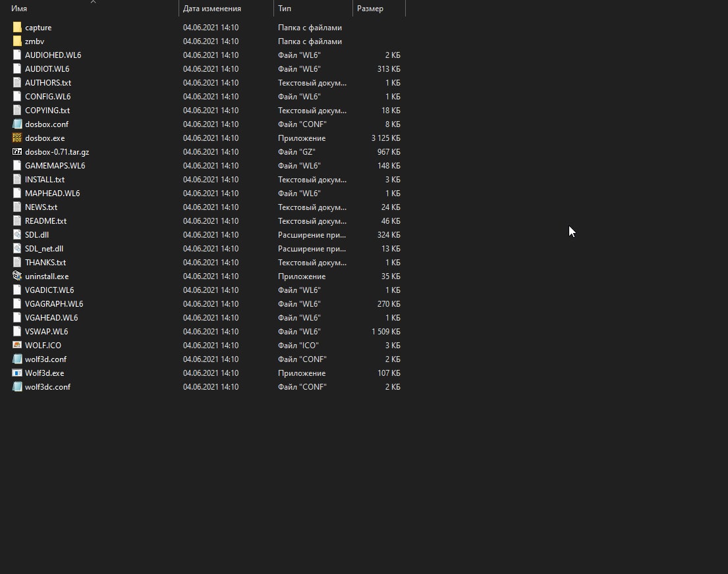Select the AUDIOHED.WL6 file name
This screenshot has height=574, width=728.
53,55
